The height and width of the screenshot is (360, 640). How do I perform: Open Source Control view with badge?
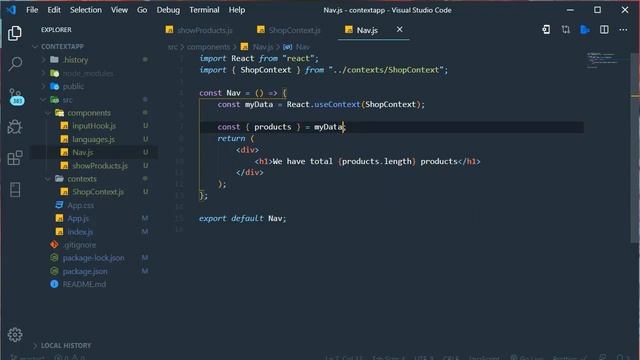click(x=16, y=96)
